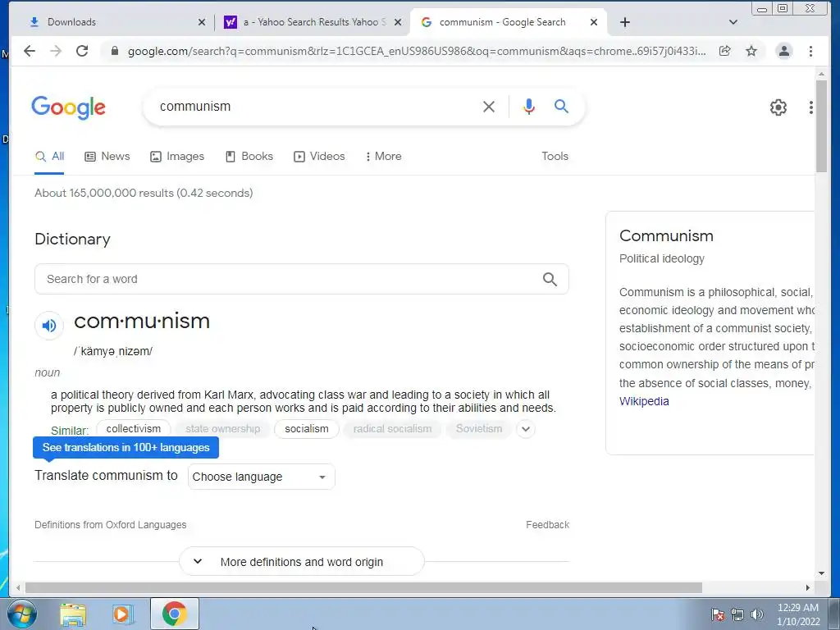
Task: Switch to the Downloads tab
Action: click(x=113, y=22)
